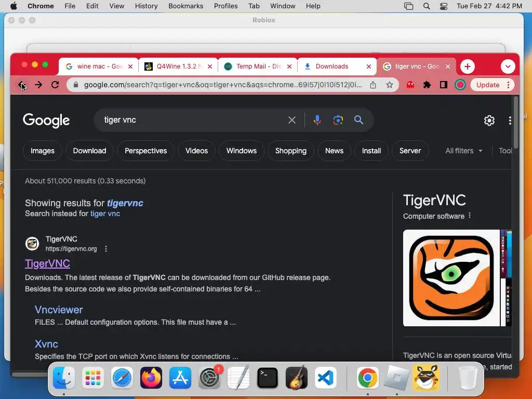Open Spotlight search in the menu bar
Screen dimensions: 532x399
pos(427,6)
